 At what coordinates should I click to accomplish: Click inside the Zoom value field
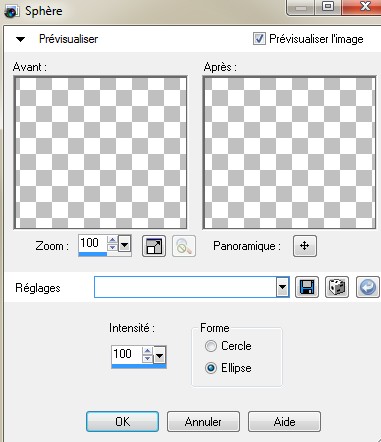point(92,243)
